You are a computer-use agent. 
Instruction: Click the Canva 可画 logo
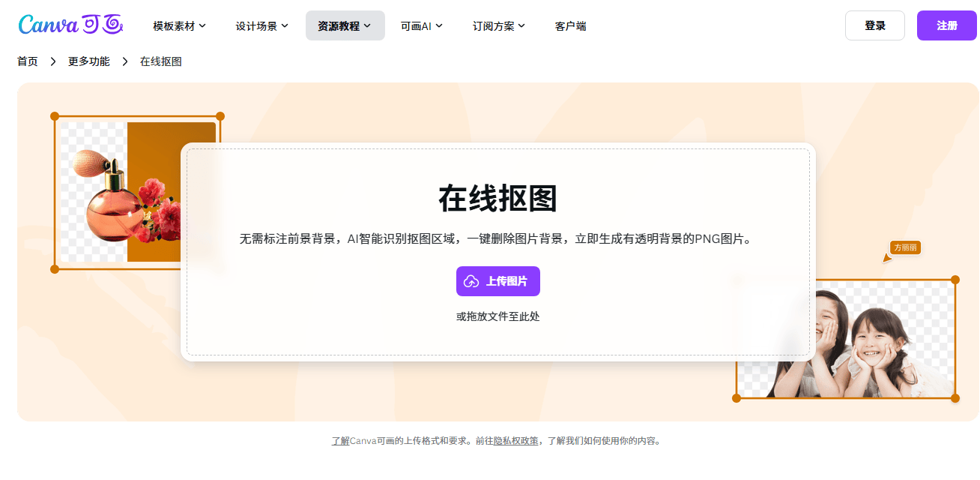(x=70, y=25)
